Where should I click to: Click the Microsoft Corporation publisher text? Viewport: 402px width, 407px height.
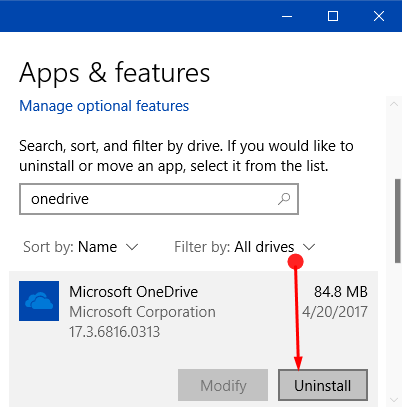click(142, 312)
